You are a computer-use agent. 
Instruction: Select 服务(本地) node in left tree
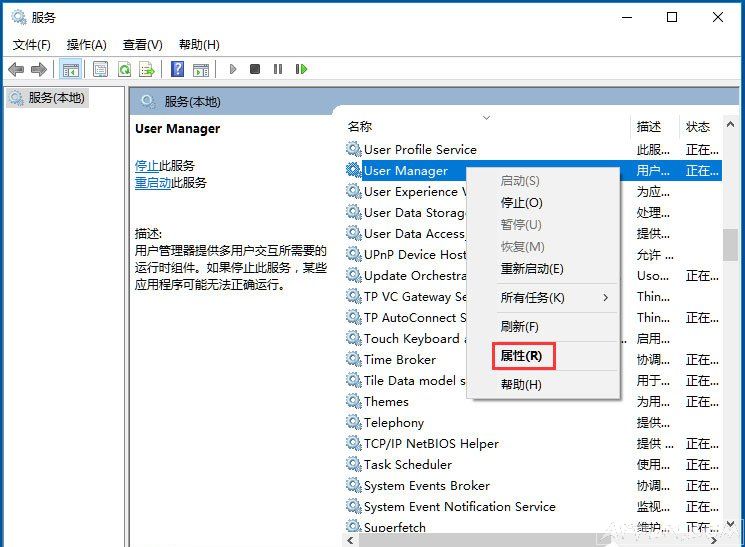point(48,98)
